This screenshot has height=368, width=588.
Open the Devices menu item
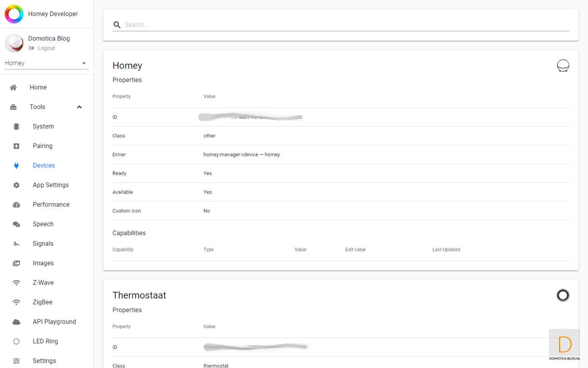tap(43, 165)
